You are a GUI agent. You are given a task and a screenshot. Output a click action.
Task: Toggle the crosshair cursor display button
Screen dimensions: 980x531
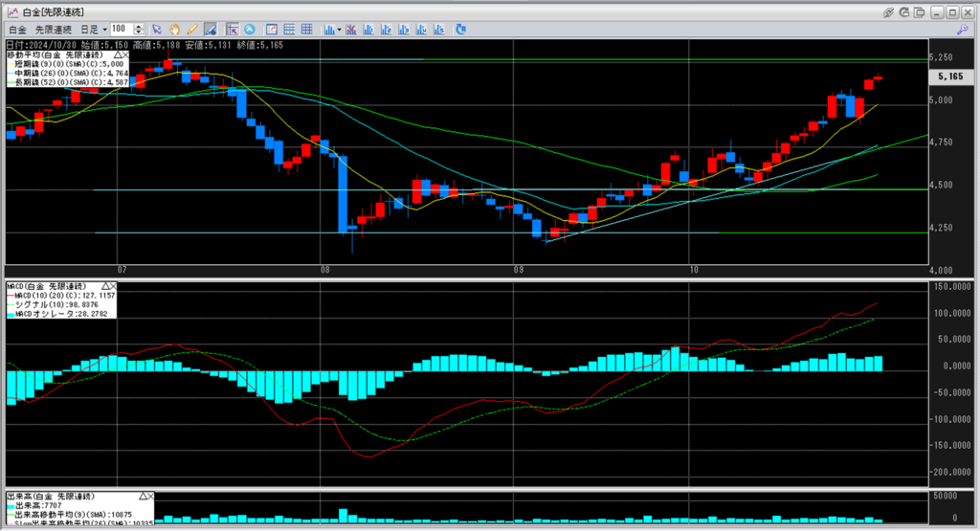click(232, 30)
